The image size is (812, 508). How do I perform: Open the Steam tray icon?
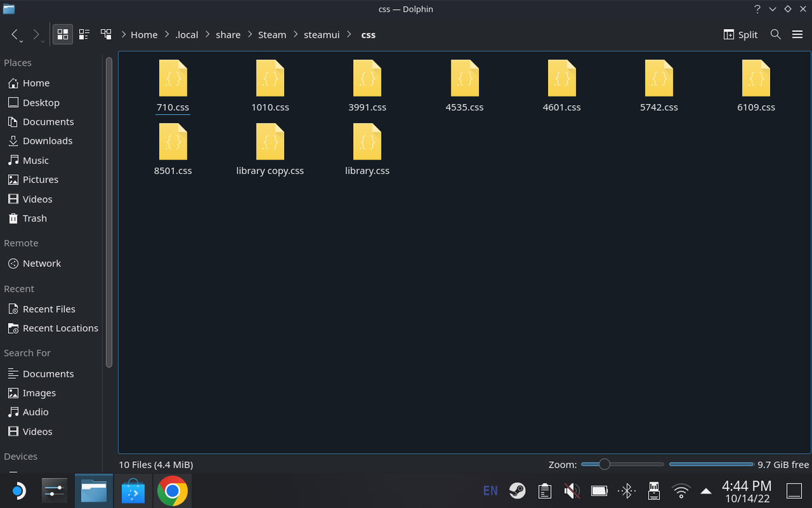click(517, 490)
